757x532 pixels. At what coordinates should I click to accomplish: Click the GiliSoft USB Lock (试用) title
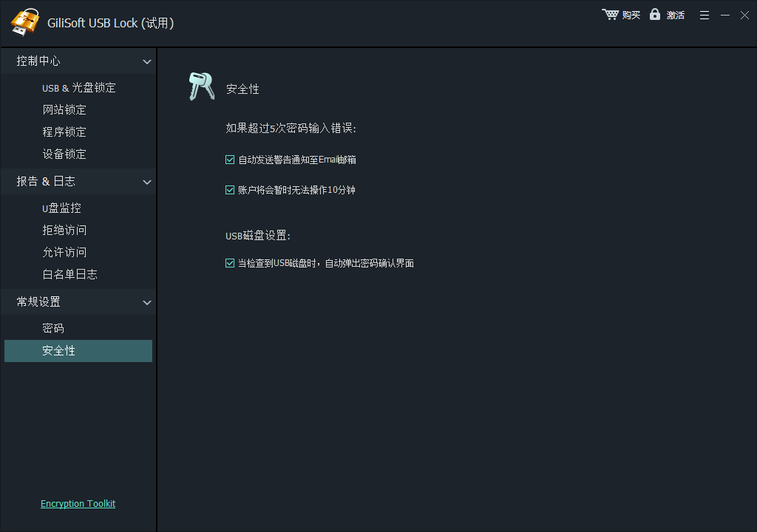(x=111, y=23)
